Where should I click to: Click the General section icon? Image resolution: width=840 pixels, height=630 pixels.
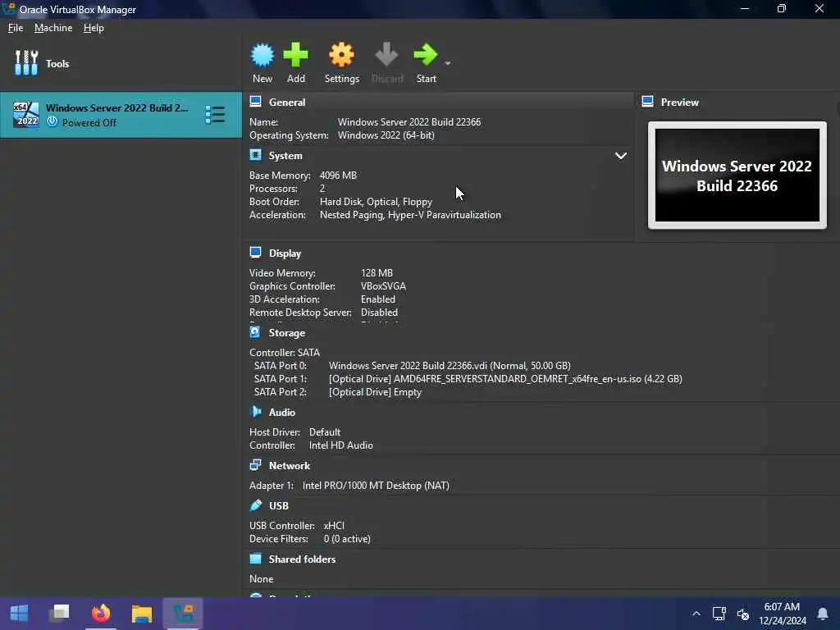pyautogui.click(x=256, y=102)
